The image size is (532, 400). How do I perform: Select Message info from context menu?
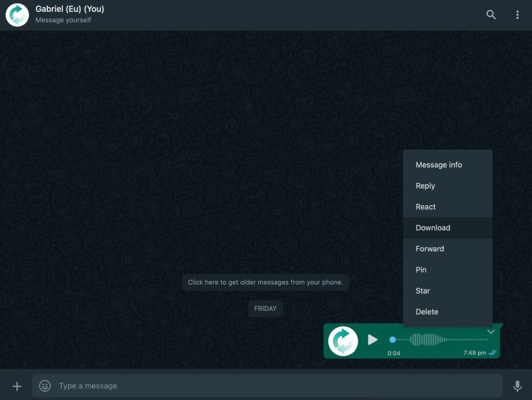tap(447, 165)
